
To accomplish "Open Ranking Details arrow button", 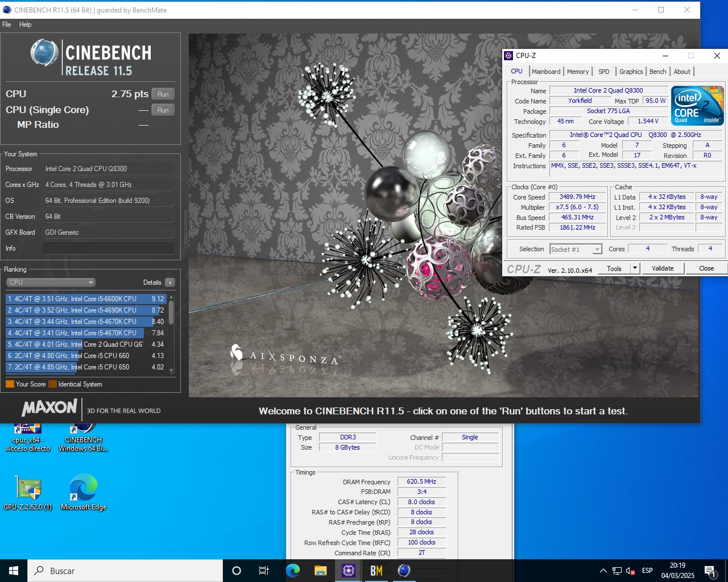I will coord(170,282).
